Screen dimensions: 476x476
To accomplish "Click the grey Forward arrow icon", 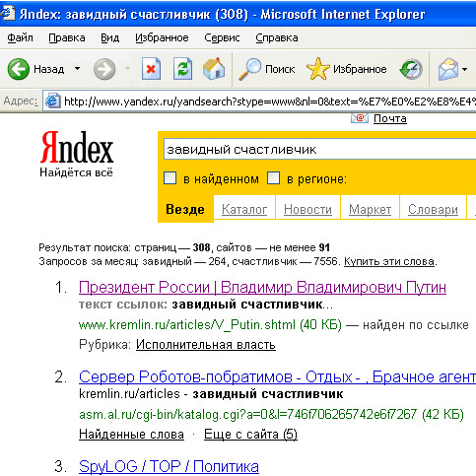I will coord(104,69).
